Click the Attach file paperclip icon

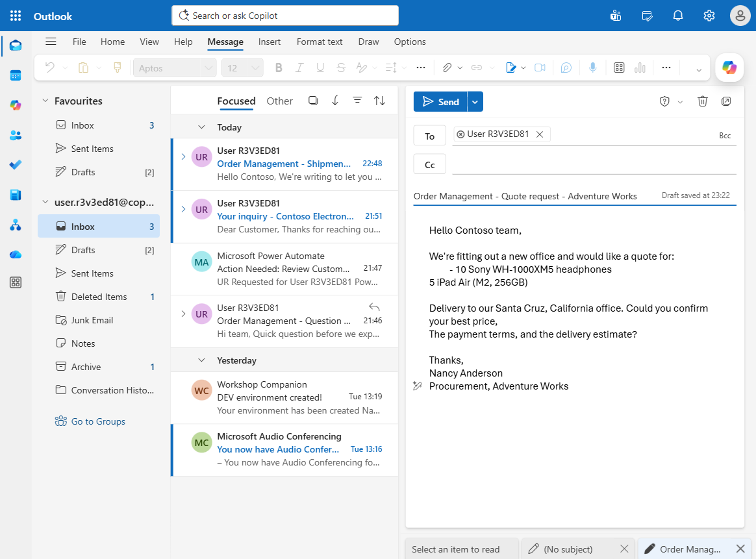pos(447,68)
